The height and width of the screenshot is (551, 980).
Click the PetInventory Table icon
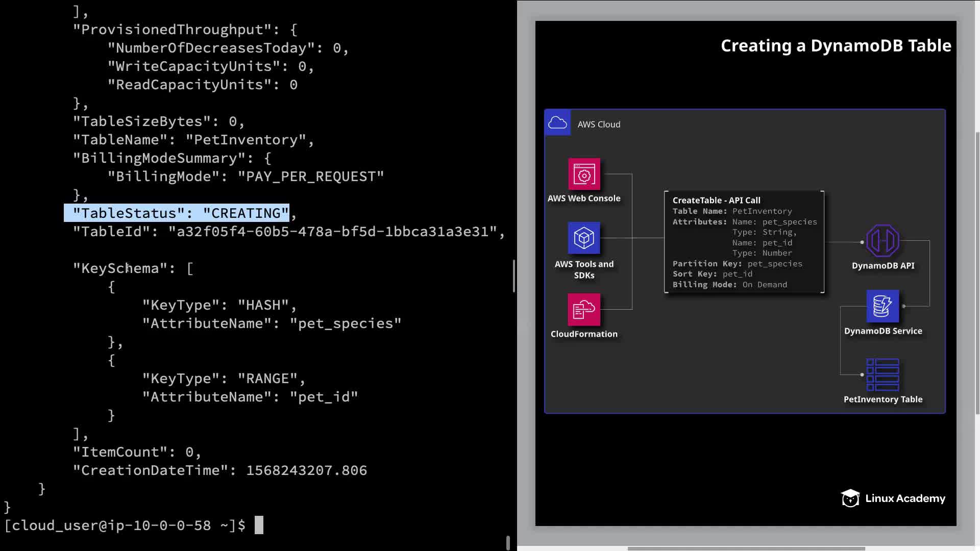point(883,374)
